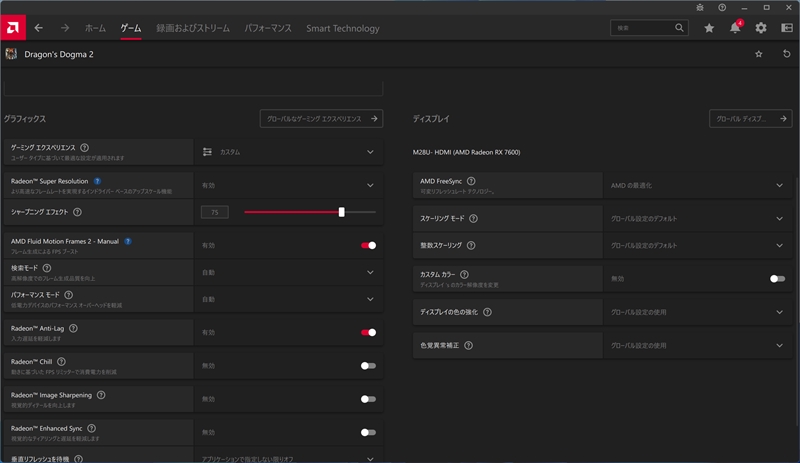This screenshot has width=800, height=463.
Task: Enable カスタム カラー toggle
Action: [778, 279]
